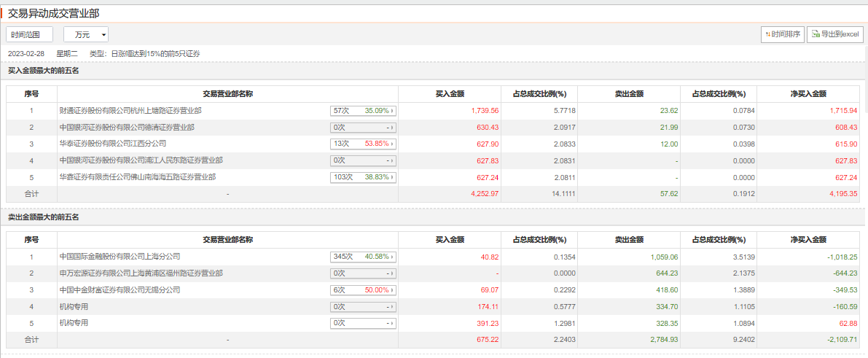Sort by time with 时间排序 button
The width and height of the screenshot is (868, 358).
783,34
